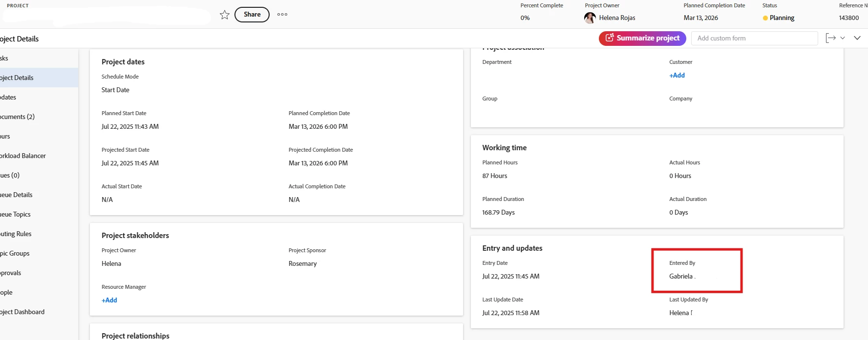Edit Planned Completion Date Mar 13, 2026 6:00 PM field
The image size is (868, 340).
point(318,126)
